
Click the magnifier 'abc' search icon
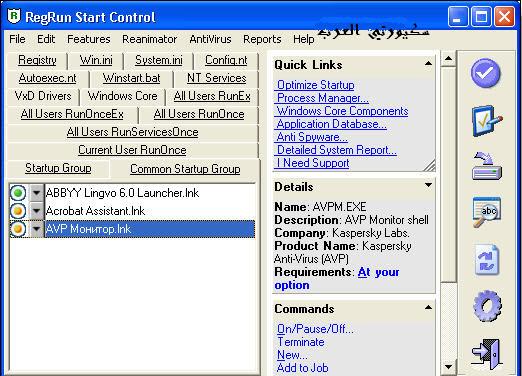(x=487, y=212)
